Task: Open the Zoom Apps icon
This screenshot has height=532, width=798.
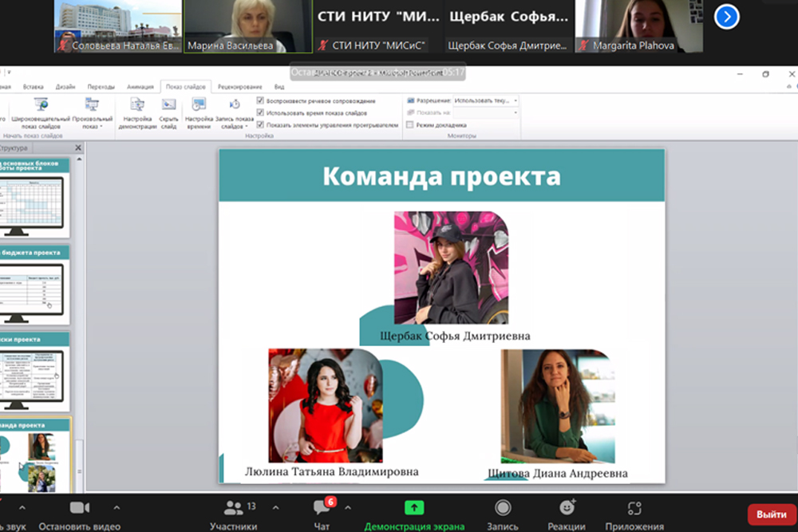Action: 634,508
